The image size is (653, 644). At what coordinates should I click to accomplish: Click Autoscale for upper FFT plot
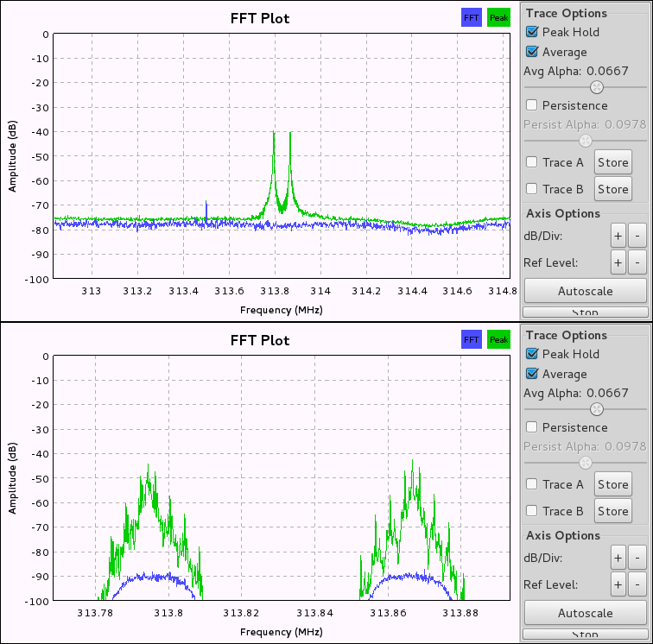click(x=585, y=291)
